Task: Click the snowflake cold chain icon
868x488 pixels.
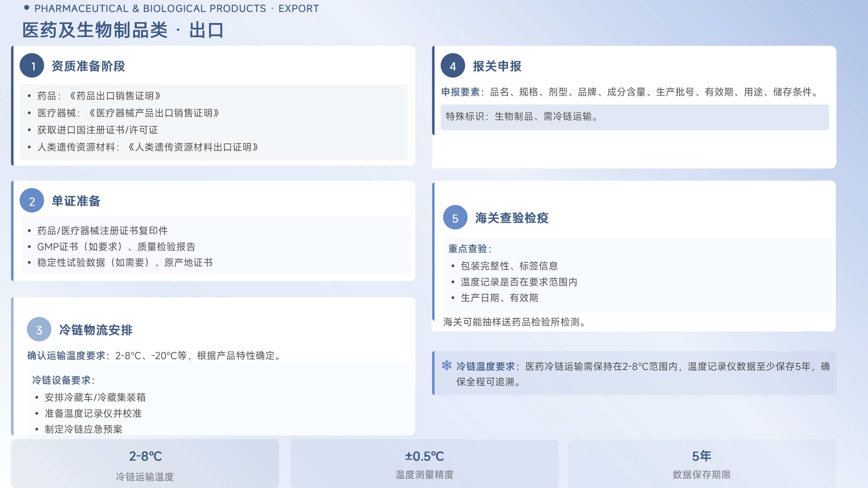Action: click(x=447, y=365)
